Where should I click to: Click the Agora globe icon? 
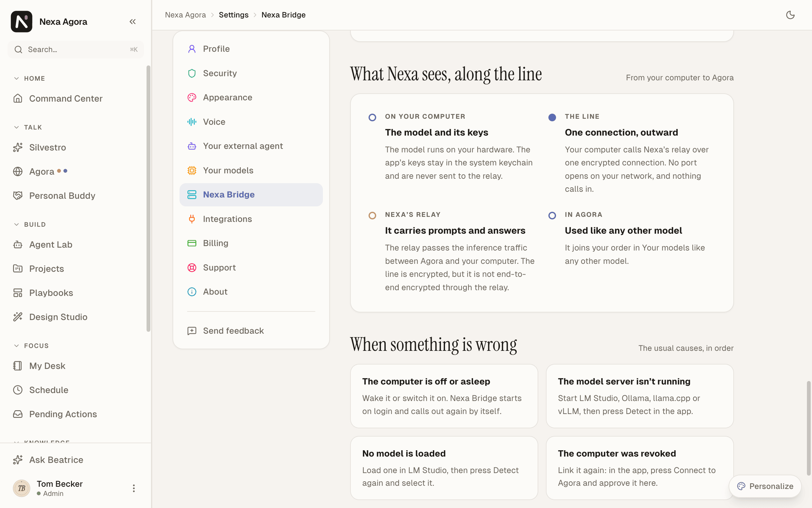pyautogui.click(x=18, y=171)
